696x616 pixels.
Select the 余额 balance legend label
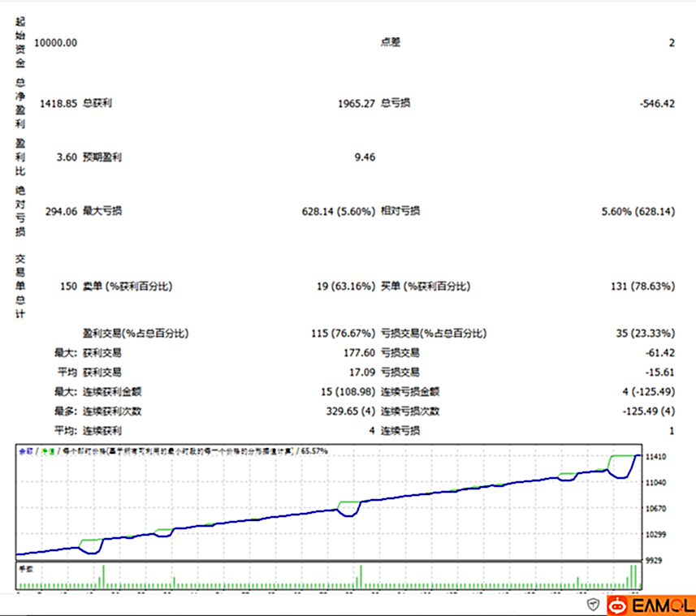coord(25,450)
